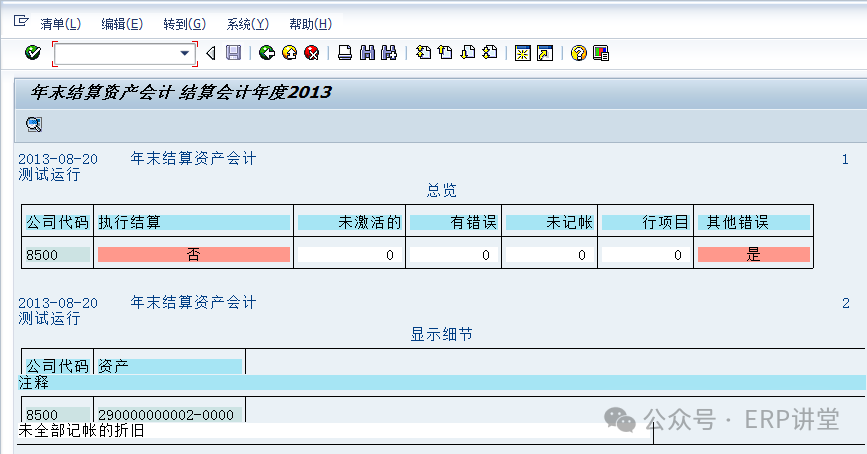Click the Save diskette icon

233,53
